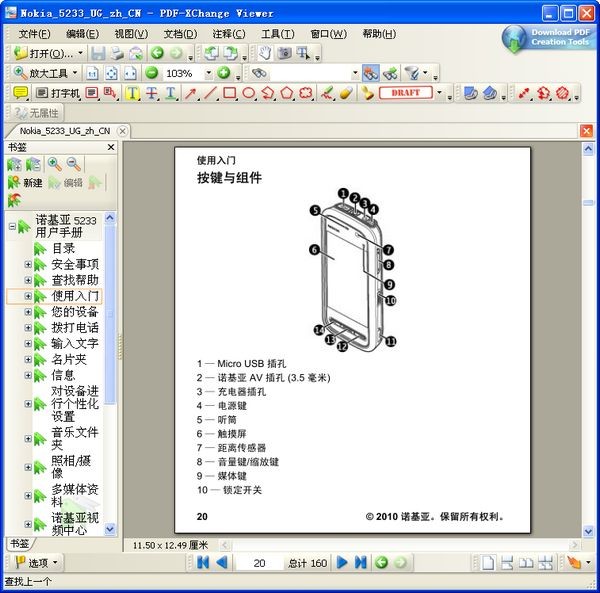
Task: Select the Highlight text tool
Action: pos(132,93)
